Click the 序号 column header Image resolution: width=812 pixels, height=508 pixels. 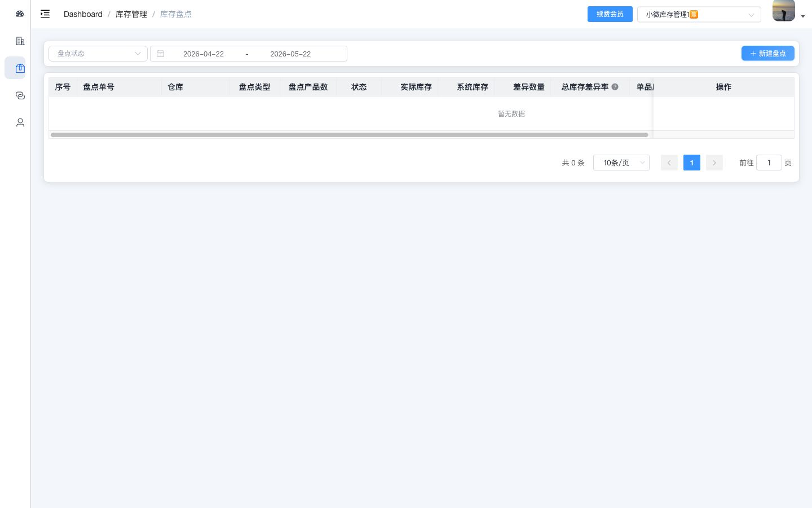63,87
